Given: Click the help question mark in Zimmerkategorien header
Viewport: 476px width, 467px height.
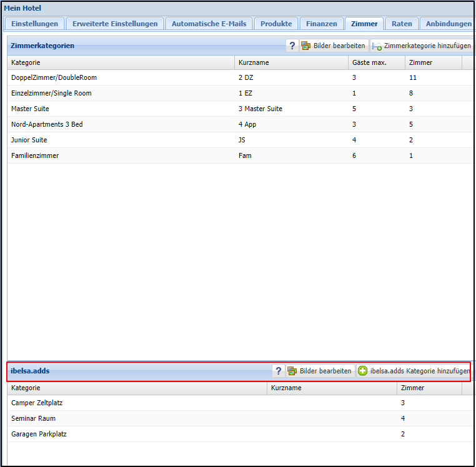Looking at the screenshot, I should [x=292, y=46].
